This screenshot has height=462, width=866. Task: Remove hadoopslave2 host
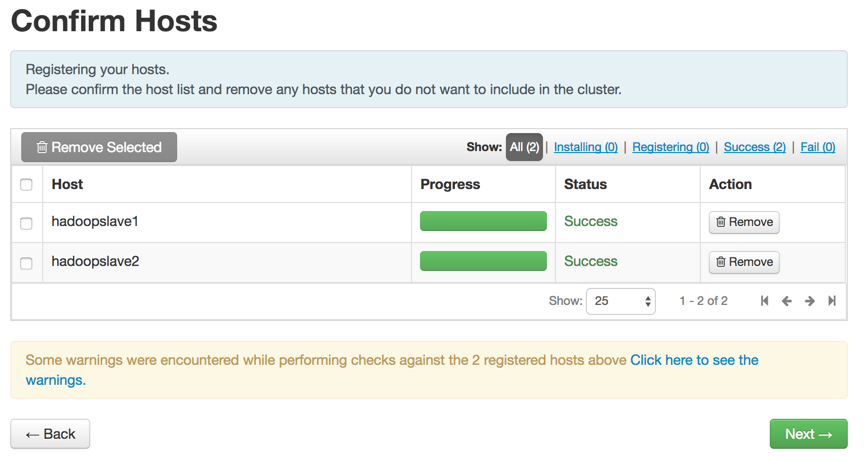click(744, 262)
